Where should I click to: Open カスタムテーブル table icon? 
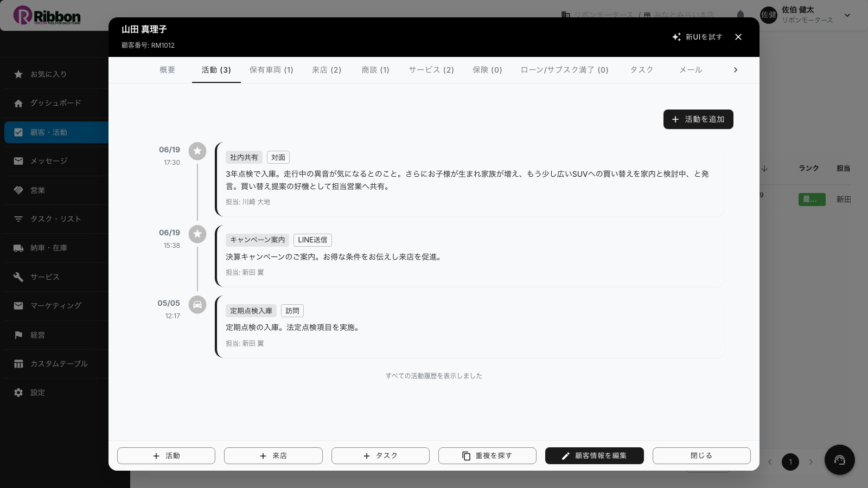[x=18, y=364]
